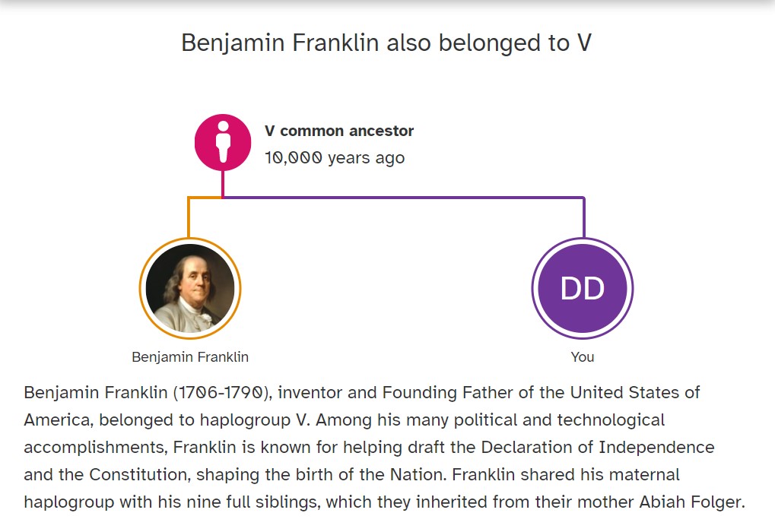
Task: Click the pink common ancestor person icon
Action: (223, 142)
